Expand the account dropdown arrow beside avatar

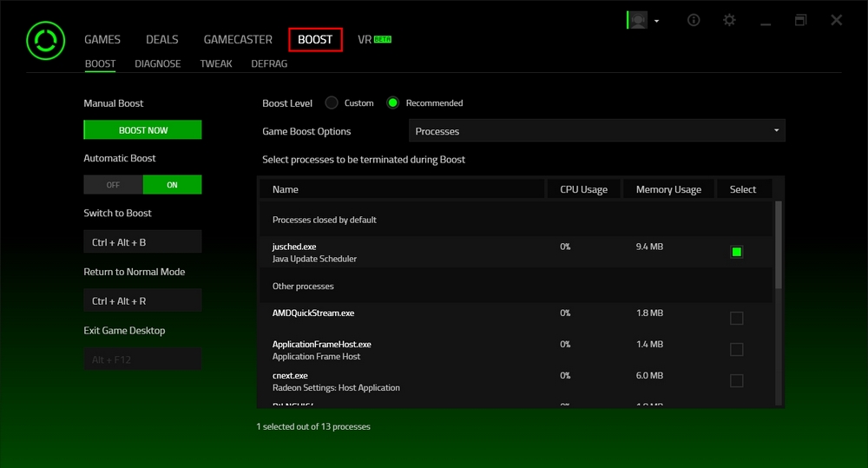coord(657,21)
